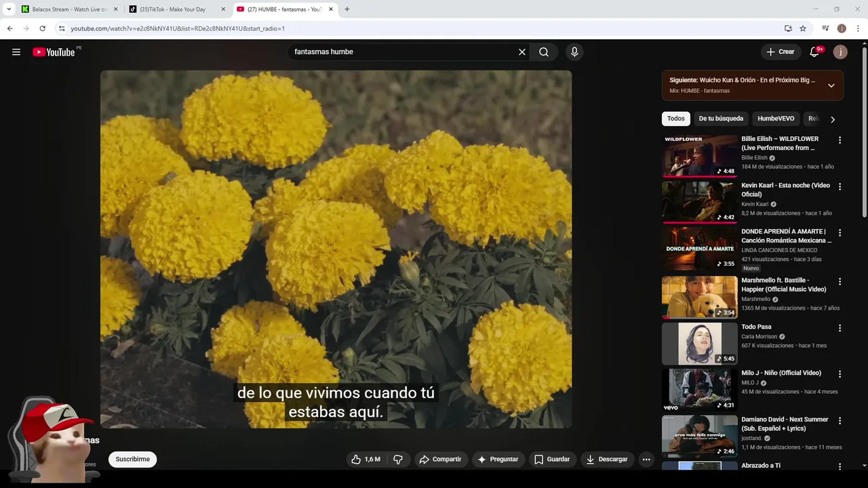Open options for Milo J Niño video
This screenshot has height=488, width=868.
click(x=840, y=374)
